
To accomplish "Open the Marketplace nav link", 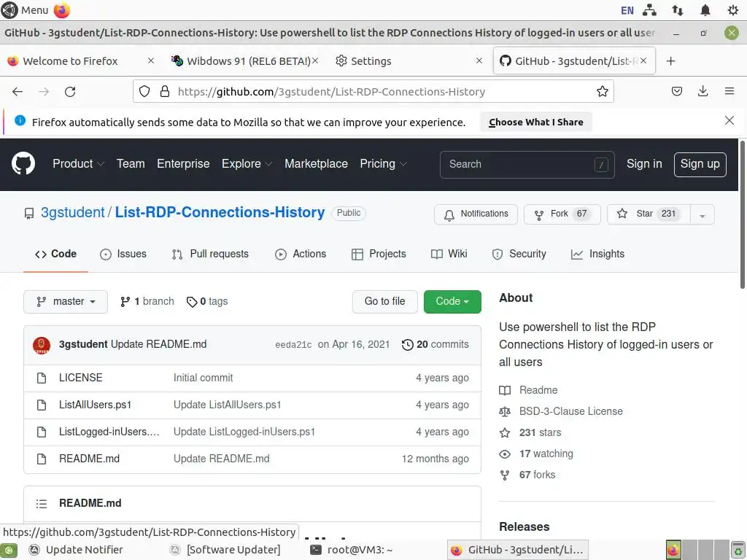I will 316,164.
